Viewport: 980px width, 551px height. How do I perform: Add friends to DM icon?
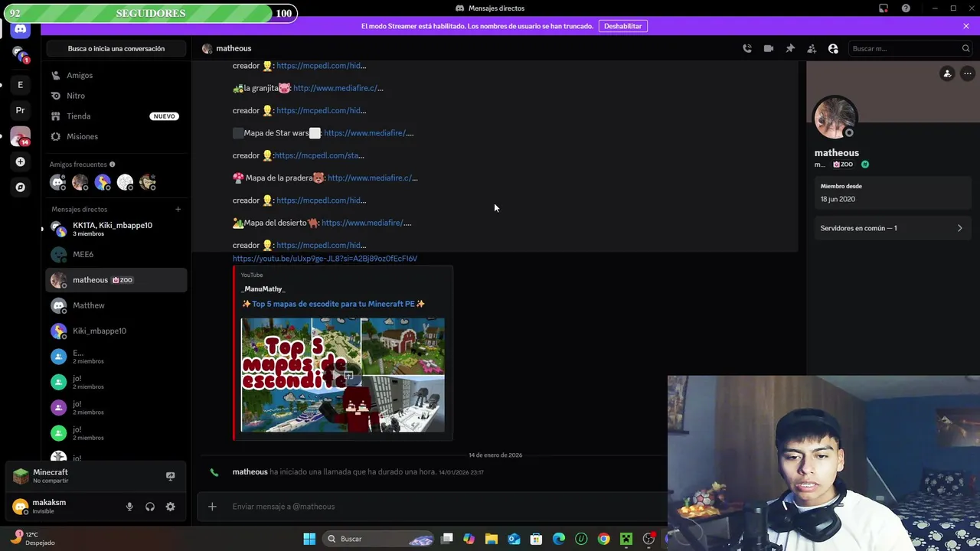pos(812,48)
